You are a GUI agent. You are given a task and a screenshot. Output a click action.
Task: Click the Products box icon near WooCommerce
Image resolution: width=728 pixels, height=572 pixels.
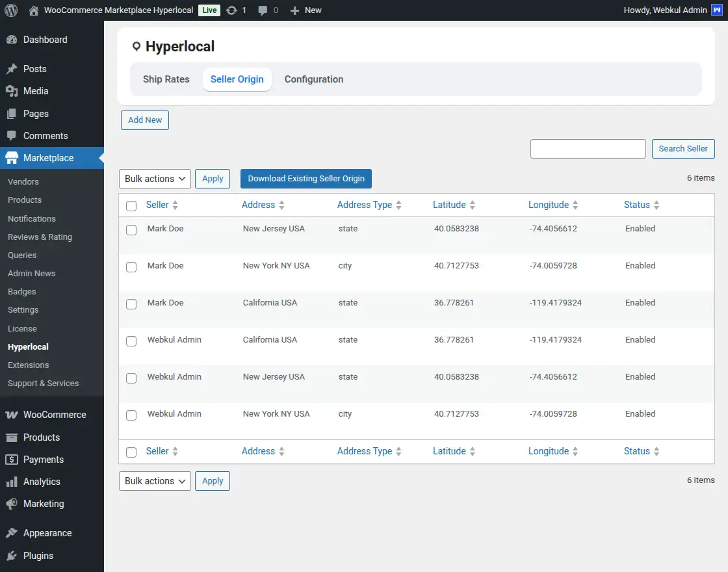[12, 437]
